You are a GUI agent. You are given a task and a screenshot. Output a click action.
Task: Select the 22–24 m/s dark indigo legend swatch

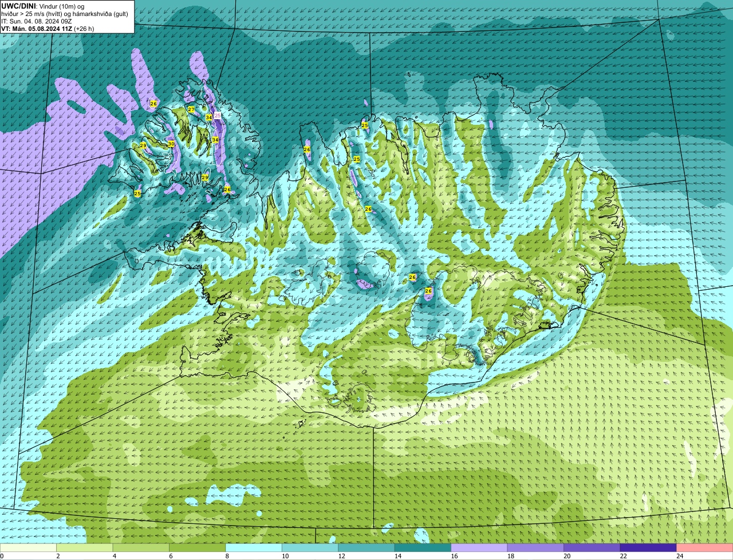click(649, 548)
